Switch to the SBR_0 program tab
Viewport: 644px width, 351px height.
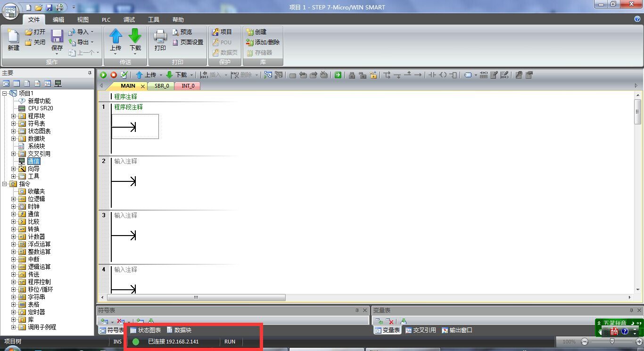coord(161,86)
